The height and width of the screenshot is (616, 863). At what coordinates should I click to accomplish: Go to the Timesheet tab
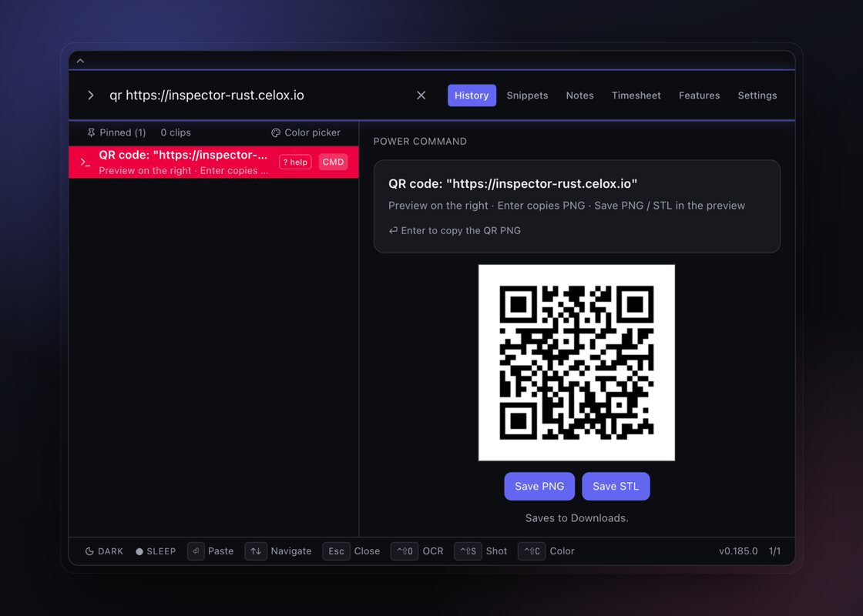click(x=636, y=95)
